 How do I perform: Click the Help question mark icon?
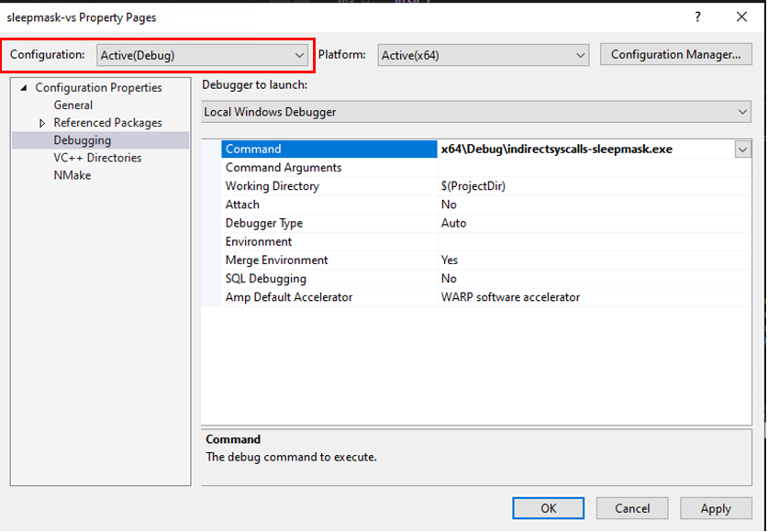click(x=699, y=17)
